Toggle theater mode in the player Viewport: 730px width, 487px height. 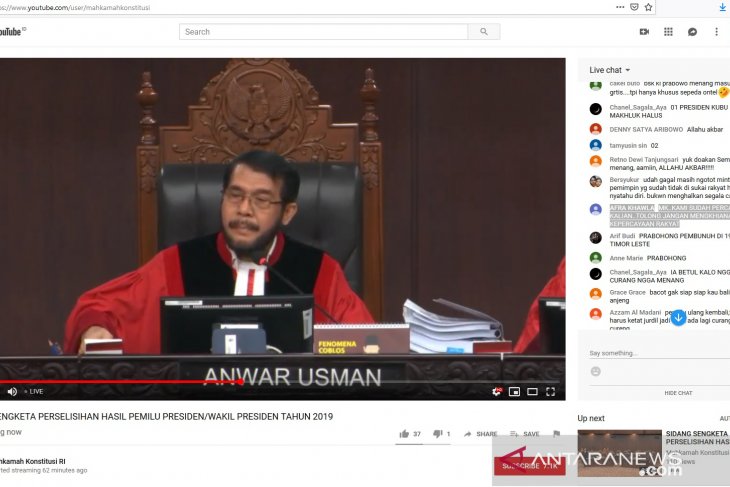(532, 392)
